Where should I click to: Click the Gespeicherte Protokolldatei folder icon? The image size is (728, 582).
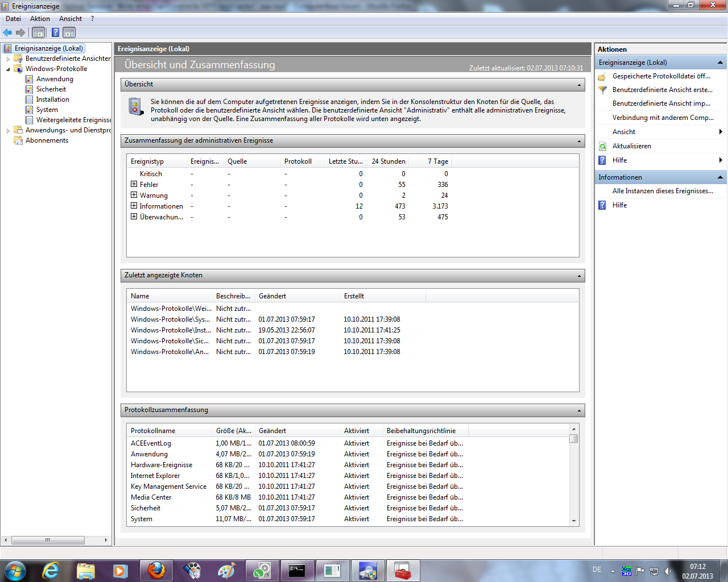[x=602, y=76]
